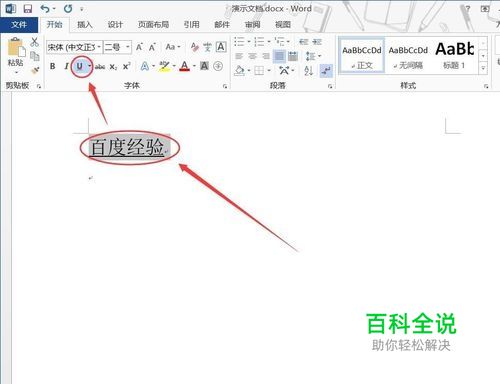Click the red font color A swatch
This screenshot has height=384, width=500.
pos(184,66)
